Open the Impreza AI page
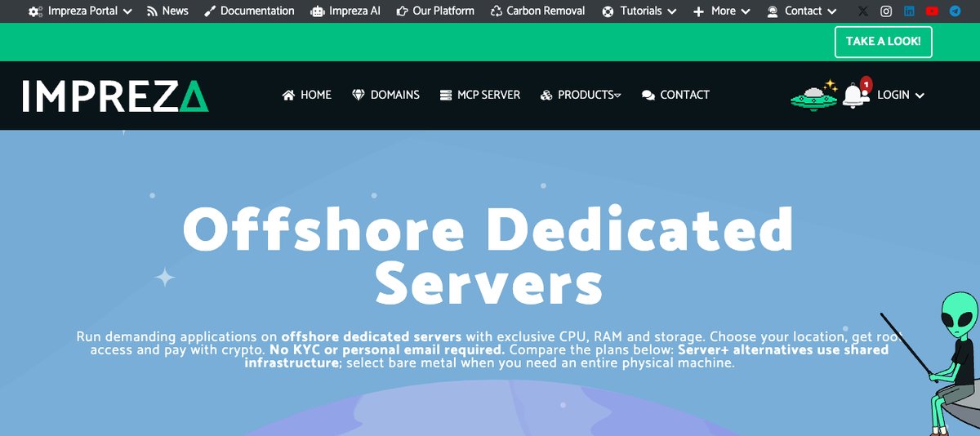The image size is (980, 436). [354, 11]
